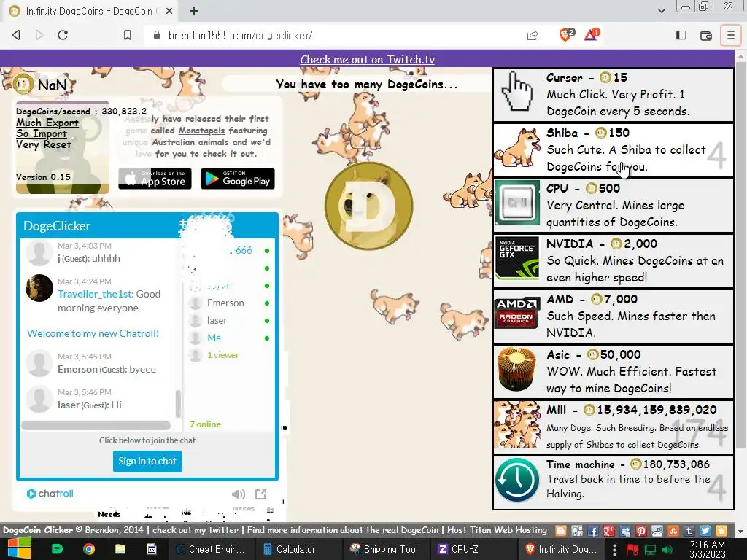Toggle the browser sidebar panel

pos(681,35)
